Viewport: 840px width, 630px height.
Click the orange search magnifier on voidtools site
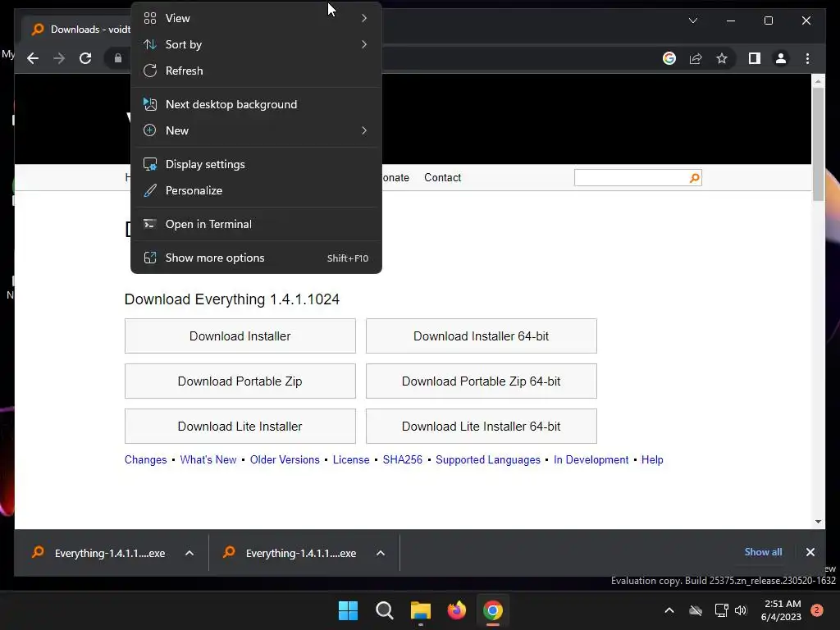694,178
